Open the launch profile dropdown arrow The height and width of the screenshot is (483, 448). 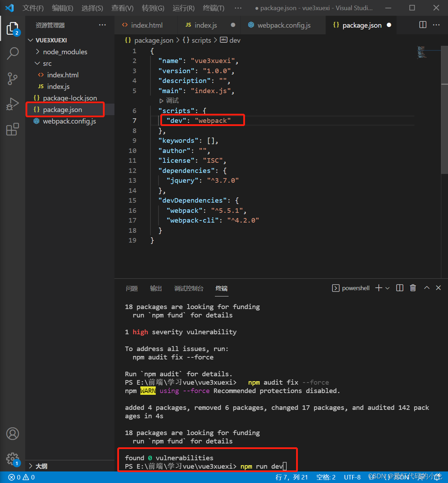point(387,288)
